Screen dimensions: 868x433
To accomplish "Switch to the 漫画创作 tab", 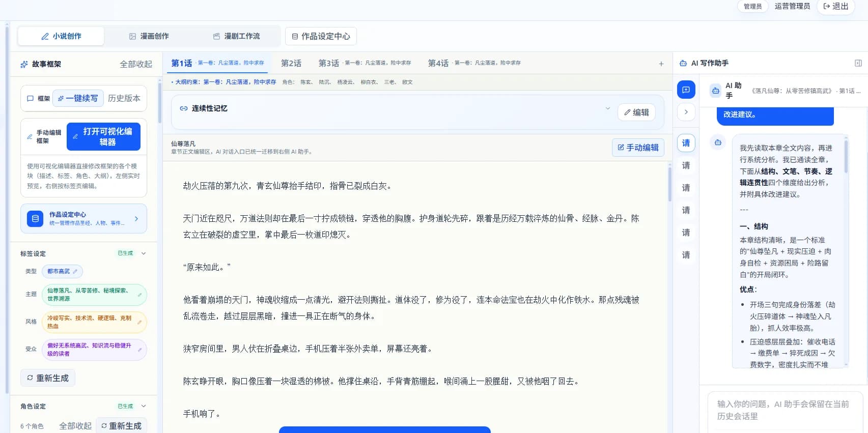I will (x=149, y=36).
